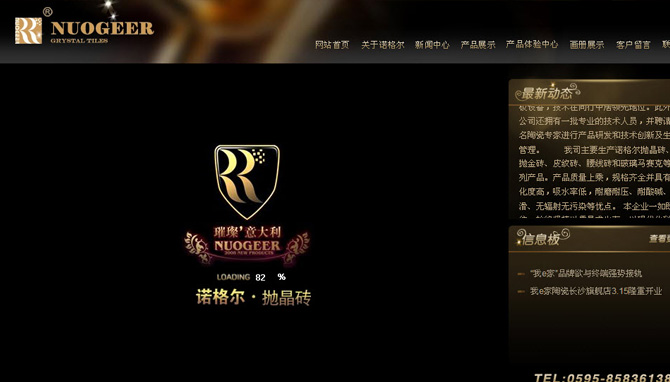The height and width of the screenshot is (382, 670).
Task: Open the 网站首页 menu item
Action: tap(332, 45)
